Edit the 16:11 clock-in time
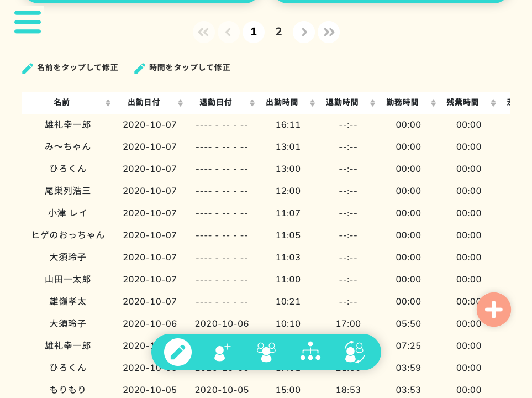 [x=288, y=125]
